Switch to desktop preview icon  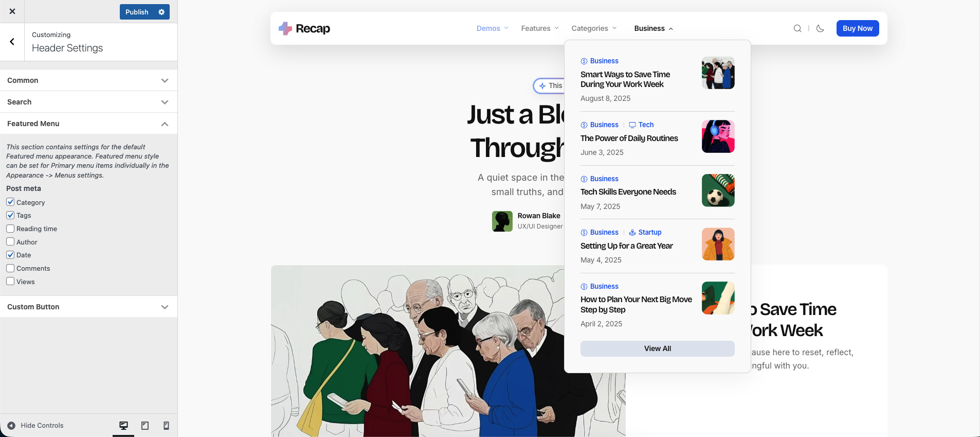pyautogui.click(x=123, y=426)
